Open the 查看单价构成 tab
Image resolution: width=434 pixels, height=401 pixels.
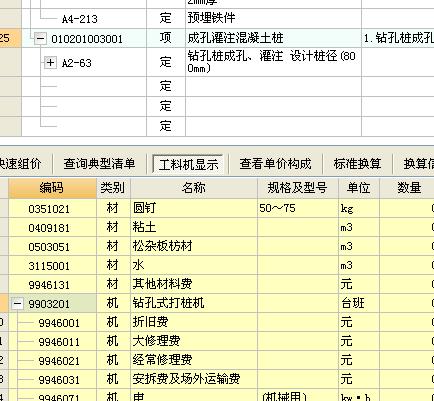coord(275,164)
